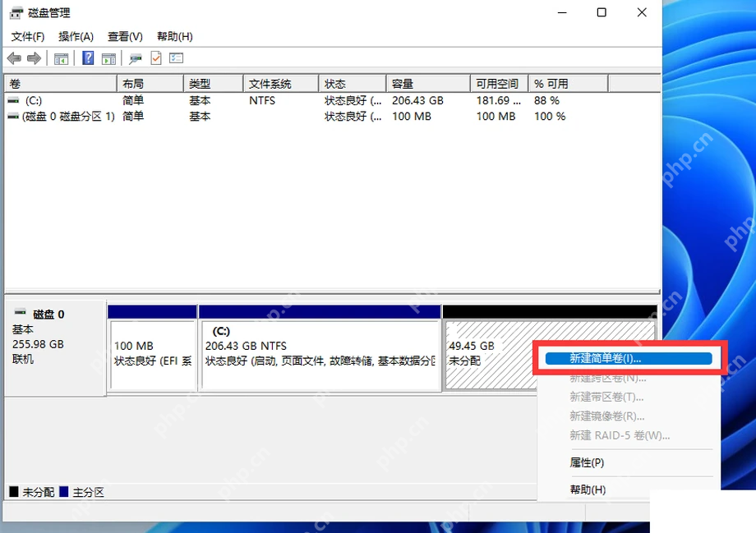Sort by the 容量 column header
Screen dimensions: 756x533
428,84
